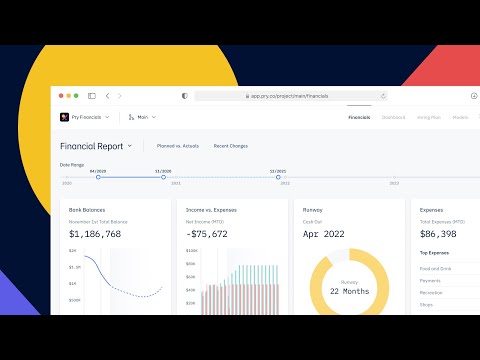This screenshot has width=480, height=360.
Task: Open Recent Changes view
Action: [231, 146]
